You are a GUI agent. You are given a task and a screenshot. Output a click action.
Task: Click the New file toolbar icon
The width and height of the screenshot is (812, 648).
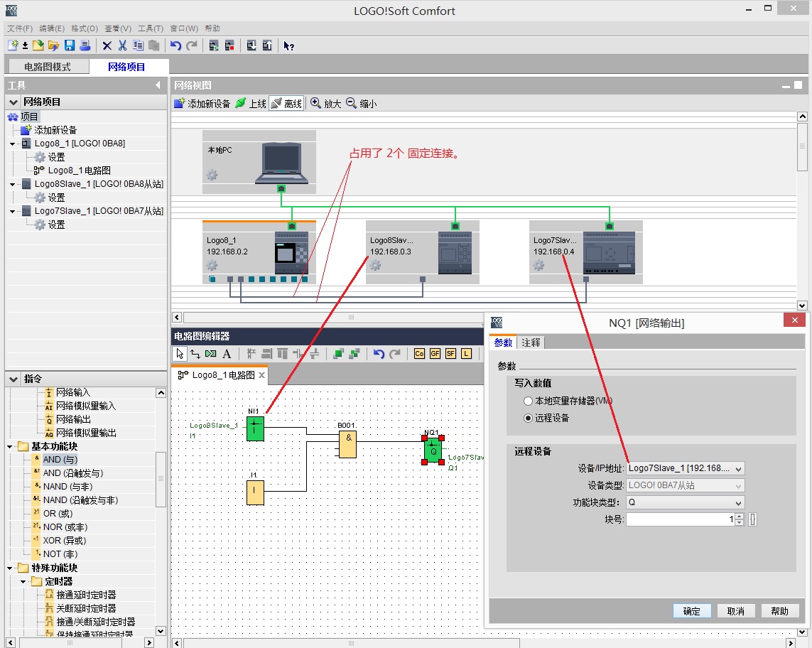[x=13, y=45]
